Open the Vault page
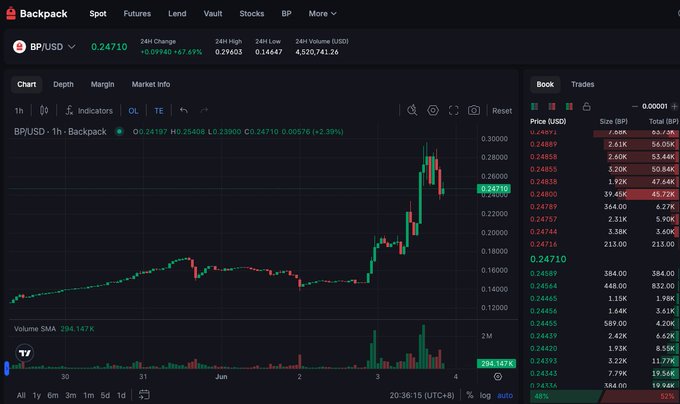The image size is (680, 404). 213,13
